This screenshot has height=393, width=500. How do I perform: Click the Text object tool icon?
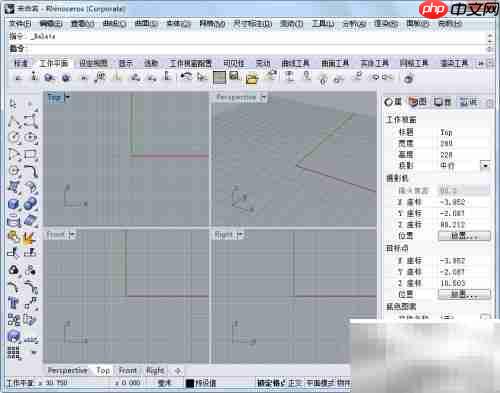point(14,303)
